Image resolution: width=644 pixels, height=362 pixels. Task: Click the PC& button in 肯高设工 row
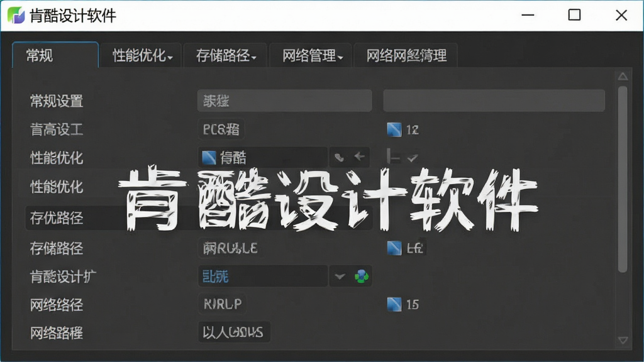click(x=221, y=129)
